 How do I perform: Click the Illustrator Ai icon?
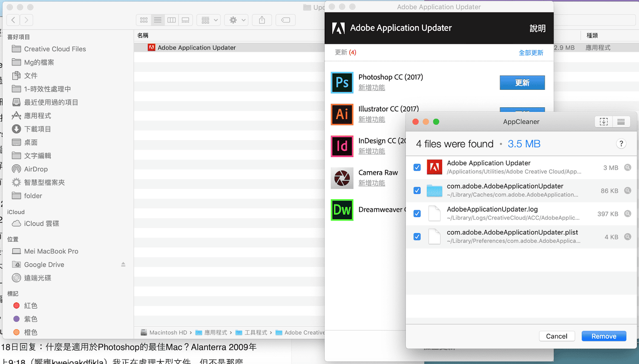342,114
